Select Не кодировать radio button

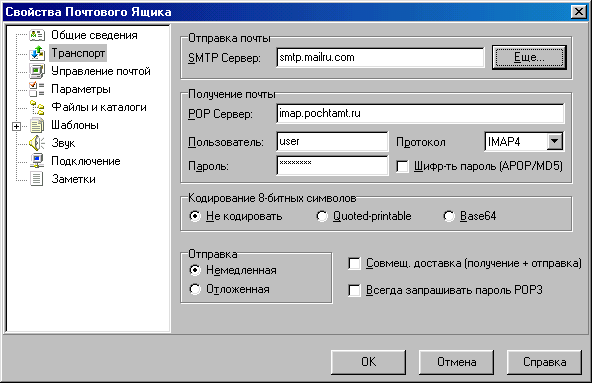(x=195, y=216)
